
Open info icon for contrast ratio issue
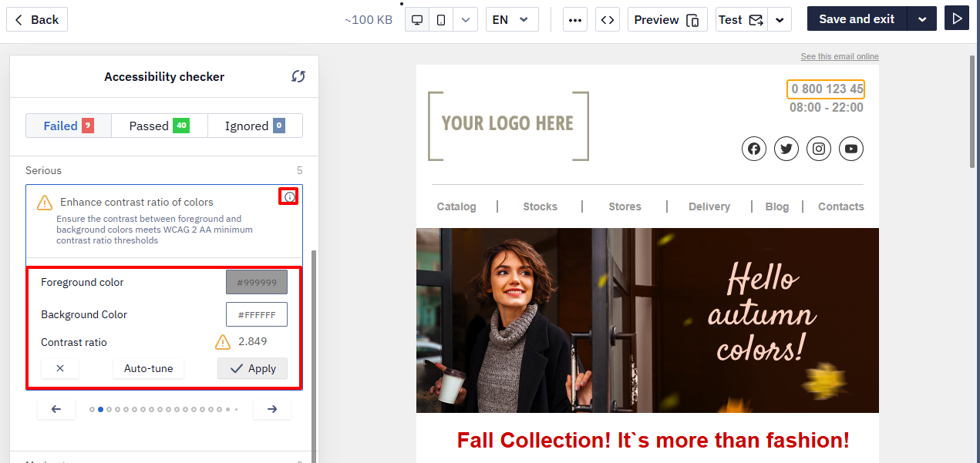click(x=289, y=197)
